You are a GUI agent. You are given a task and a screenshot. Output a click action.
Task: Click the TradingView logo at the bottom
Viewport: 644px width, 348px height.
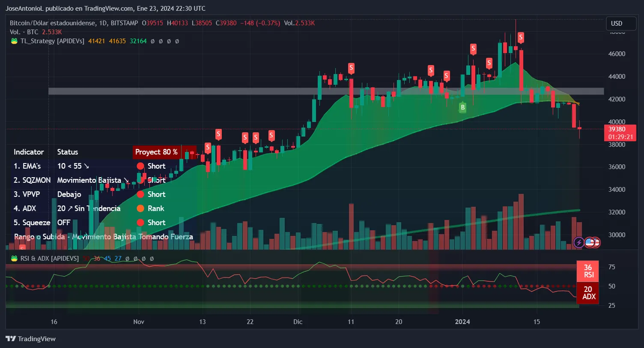[x=30, y=339]
